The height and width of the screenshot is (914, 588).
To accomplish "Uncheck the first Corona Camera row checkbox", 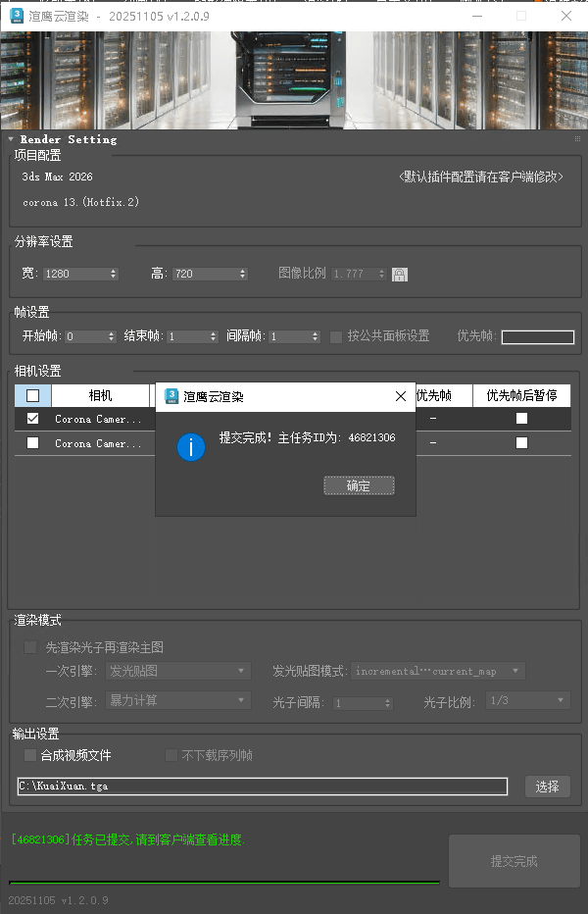I will (33, 419).
